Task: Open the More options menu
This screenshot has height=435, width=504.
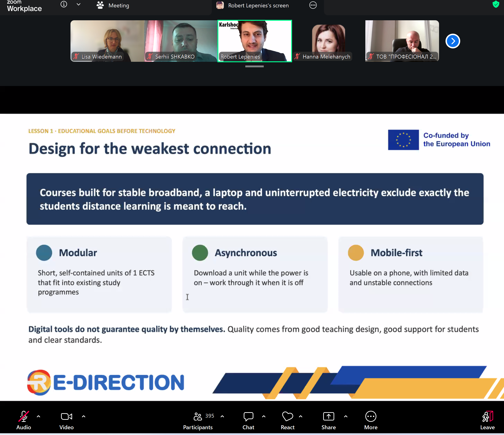Action: click(371, 420)
